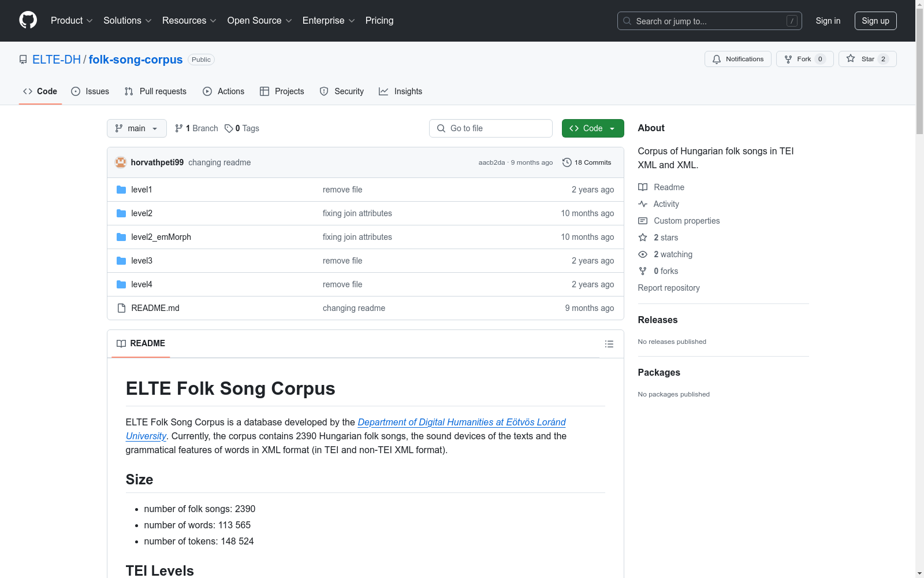Viewport: 924px width, 578px height.
Task: Click the watching eye icon
Action: click(643, 254)
